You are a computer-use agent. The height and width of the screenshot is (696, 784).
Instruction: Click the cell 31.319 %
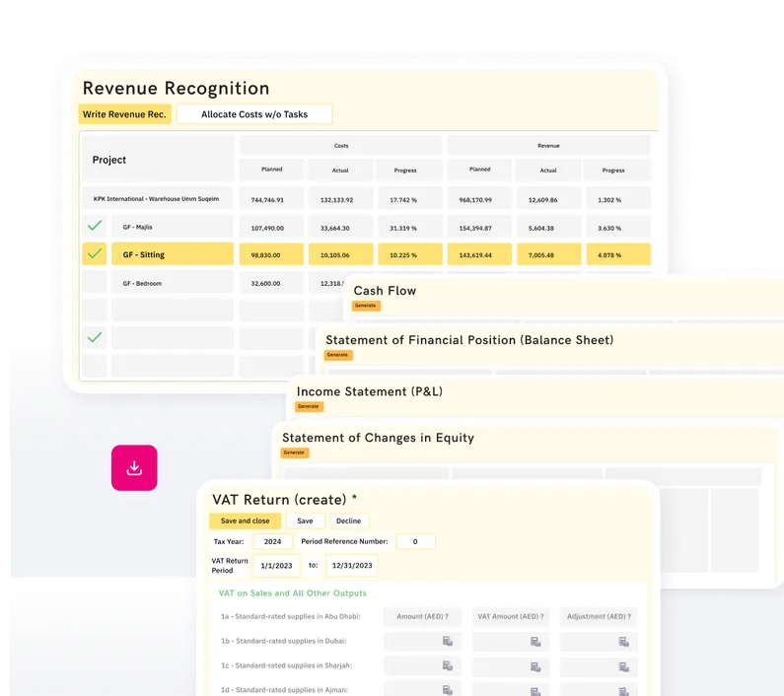click(x=409, y=227)
